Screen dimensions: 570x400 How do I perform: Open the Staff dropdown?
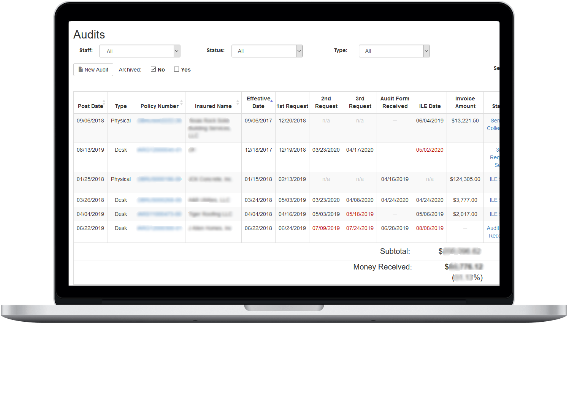[140, 51]
